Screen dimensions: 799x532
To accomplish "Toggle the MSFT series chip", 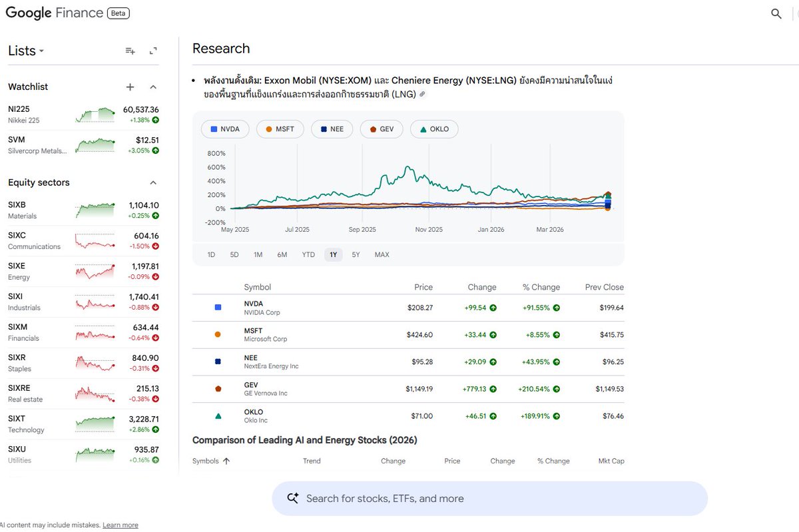I will point(280,129).
